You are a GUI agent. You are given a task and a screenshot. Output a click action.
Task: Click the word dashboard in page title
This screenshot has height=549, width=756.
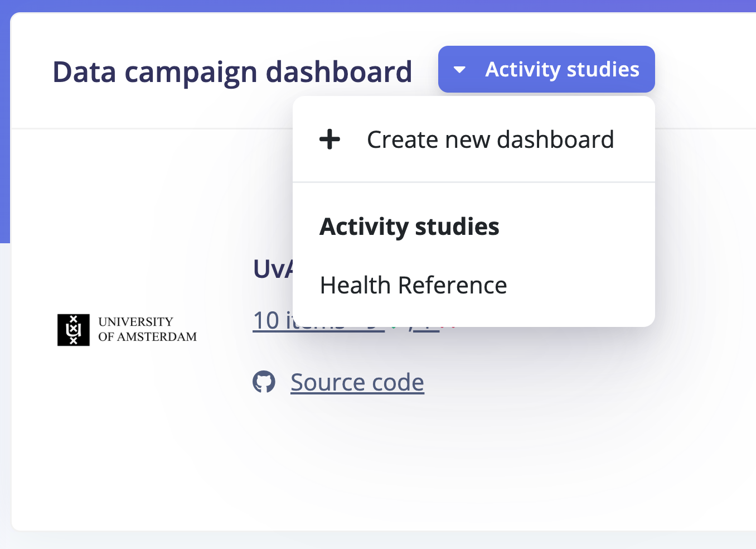click(x=338, y=72)
